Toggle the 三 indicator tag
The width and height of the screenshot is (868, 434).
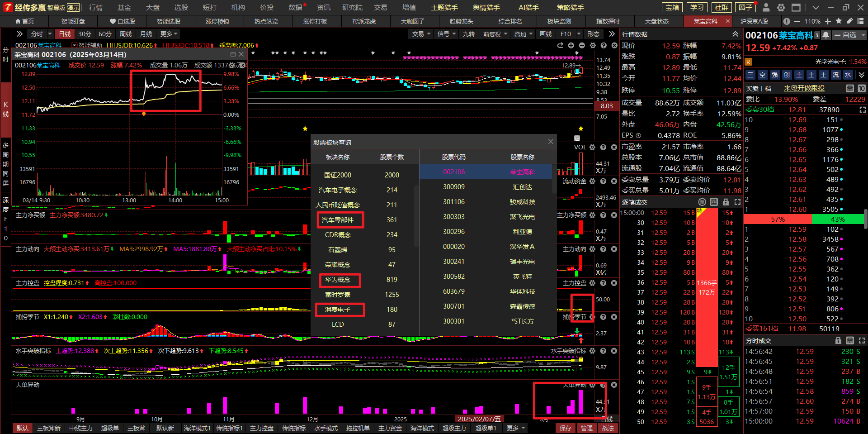[x=750, y=75]
